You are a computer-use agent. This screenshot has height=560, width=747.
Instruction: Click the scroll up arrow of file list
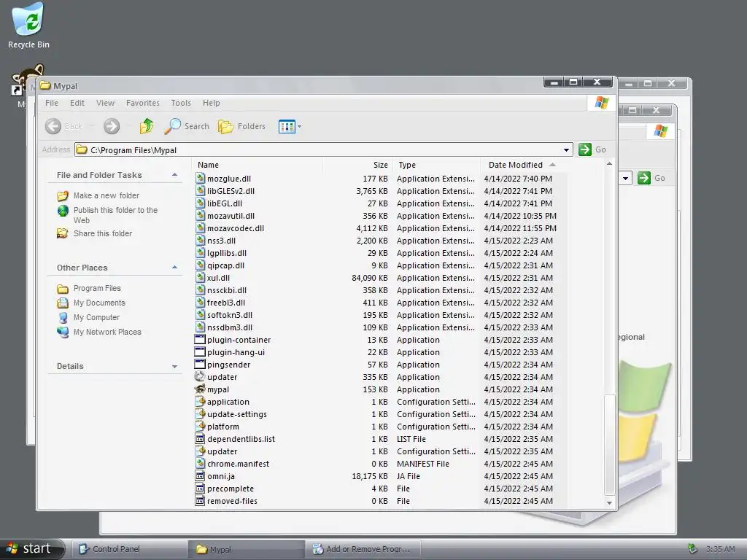coord(609,164)
